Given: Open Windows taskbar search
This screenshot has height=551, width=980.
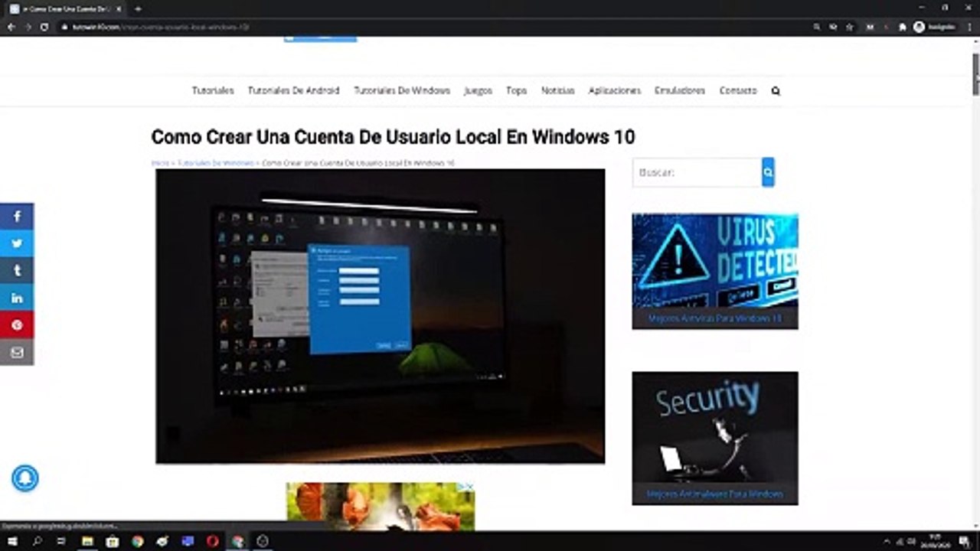Looking at the screenshot, I should (x=37, y=541).
